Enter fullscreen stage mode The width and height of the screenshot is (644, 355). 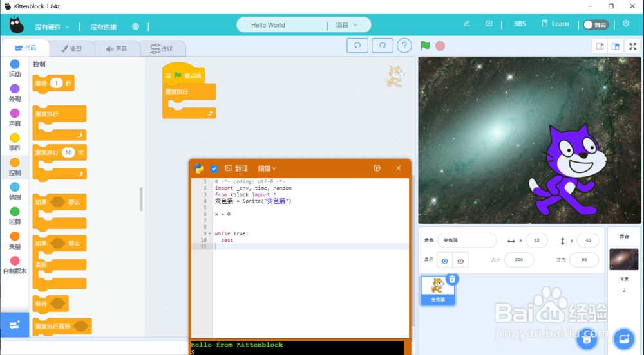tap(633, 46)
